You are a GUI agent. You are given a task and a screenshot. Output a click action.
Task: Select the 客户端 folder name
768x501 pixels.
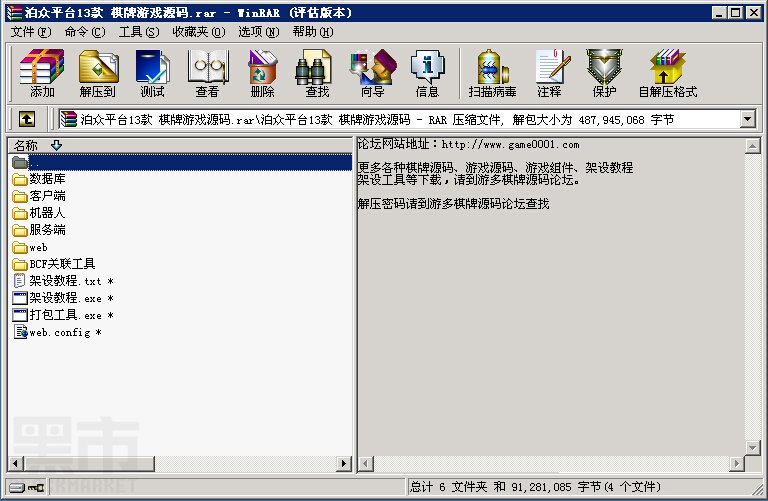point(47,196)
